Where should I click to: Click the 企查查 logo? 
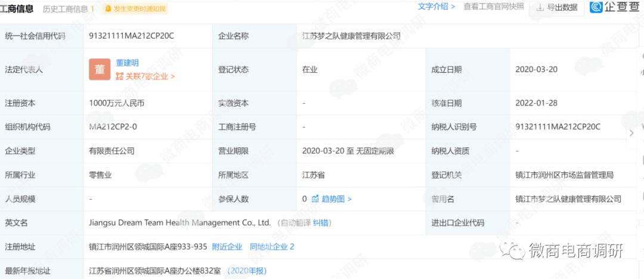(614, 7)
